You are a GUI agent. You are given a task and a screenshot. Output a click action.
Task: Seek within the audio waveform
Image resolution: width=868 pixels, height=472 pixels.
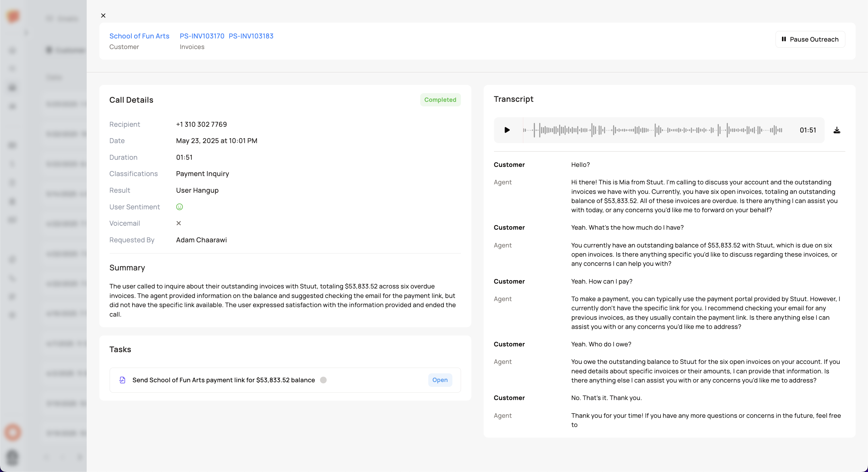point(652,130)
